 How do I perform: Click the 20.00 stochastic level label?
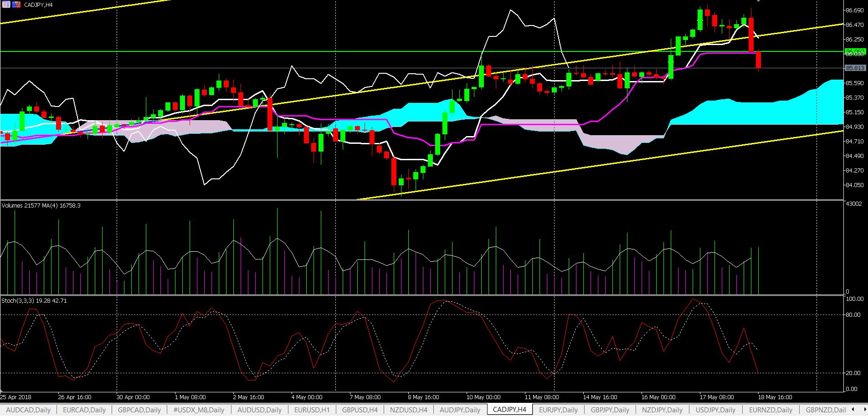(x=853, y=373)
